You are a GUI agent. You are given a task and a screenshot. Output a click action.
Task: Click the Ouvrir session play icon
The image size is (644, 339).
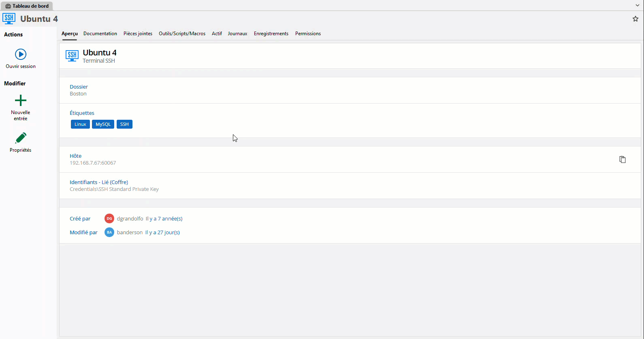(21, 54)
